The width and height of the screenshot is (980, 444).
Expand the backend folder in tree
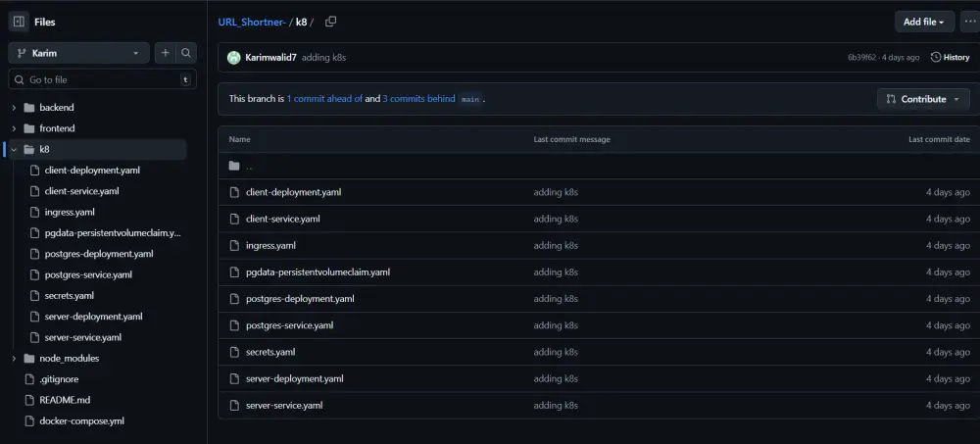click(x=14, y=107)
